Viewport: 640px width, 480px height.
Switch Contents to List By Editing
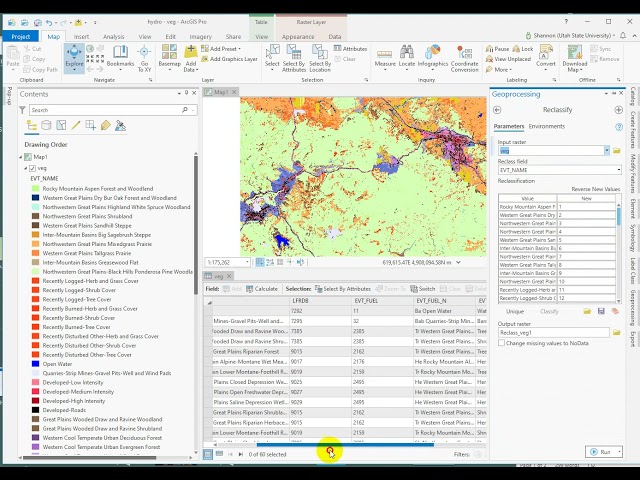(76, 125)
